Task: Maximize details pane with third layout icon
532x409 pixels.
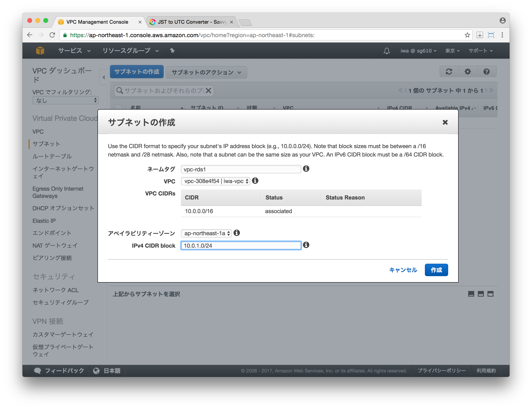Action: click(490, 294)
